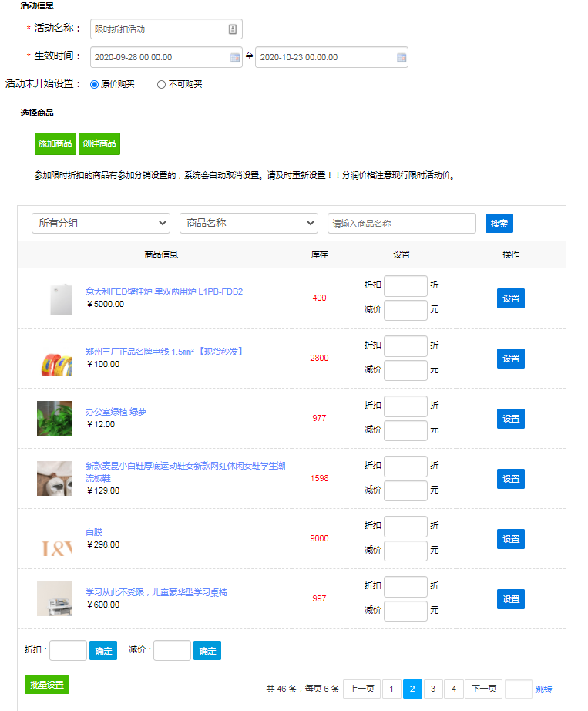Focus 折扣 field for 办公室绿植 绿萝
Viewport: 588px width, 711px height.
click(405, 406)
